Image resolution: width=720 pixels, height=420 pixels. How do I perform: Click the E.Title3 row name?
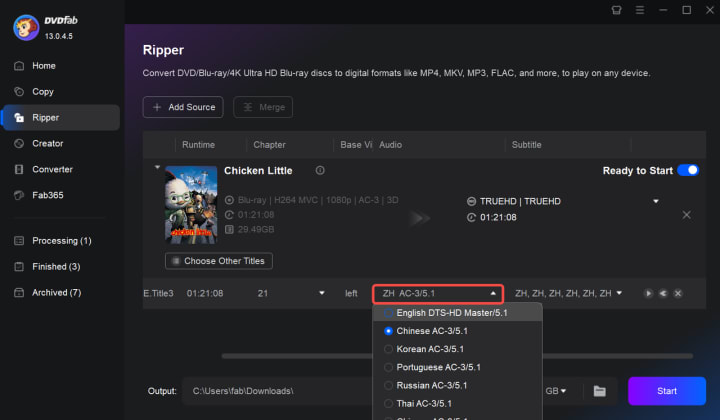tap(158, 293)
